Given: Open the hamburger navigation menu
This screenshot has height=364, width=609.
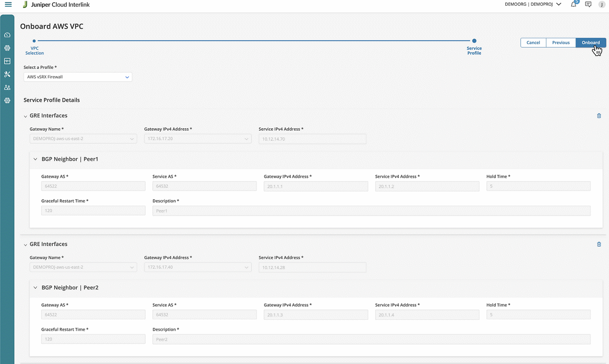Looking at the screenshot, I should (x=8, y=5).
